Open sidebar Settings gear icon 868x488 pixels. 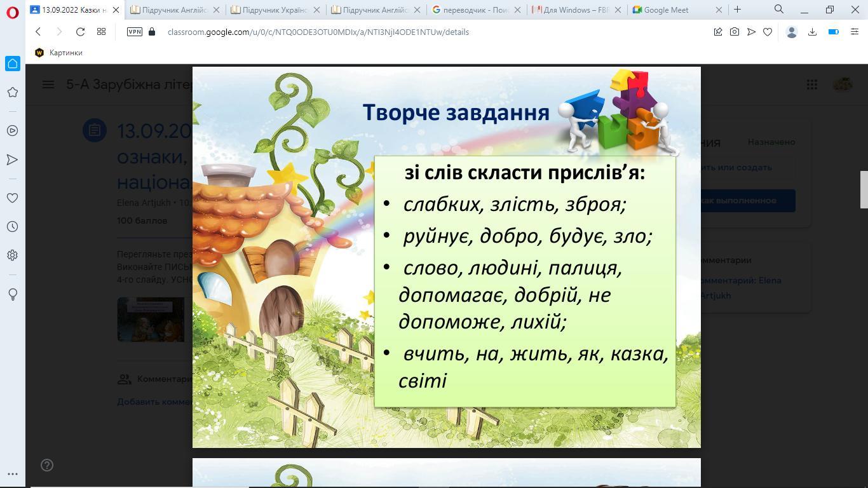(12, 255)
